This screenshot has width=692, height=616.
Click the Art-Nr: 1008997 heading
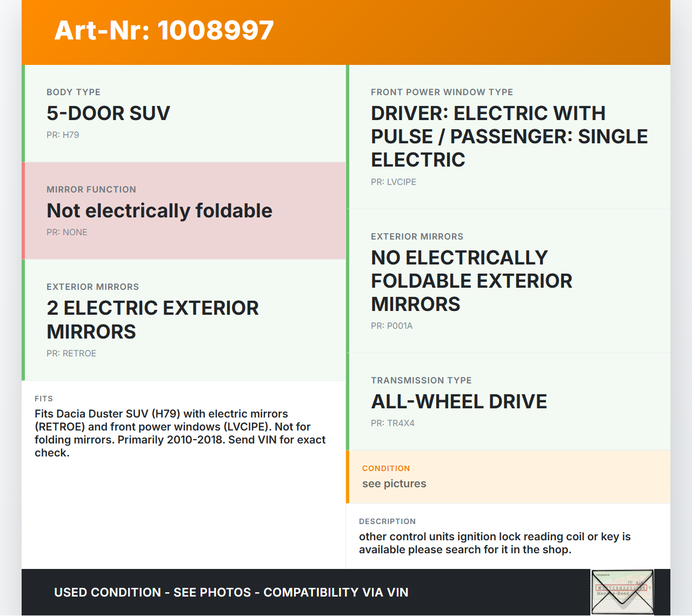click(x=164, y=30)
